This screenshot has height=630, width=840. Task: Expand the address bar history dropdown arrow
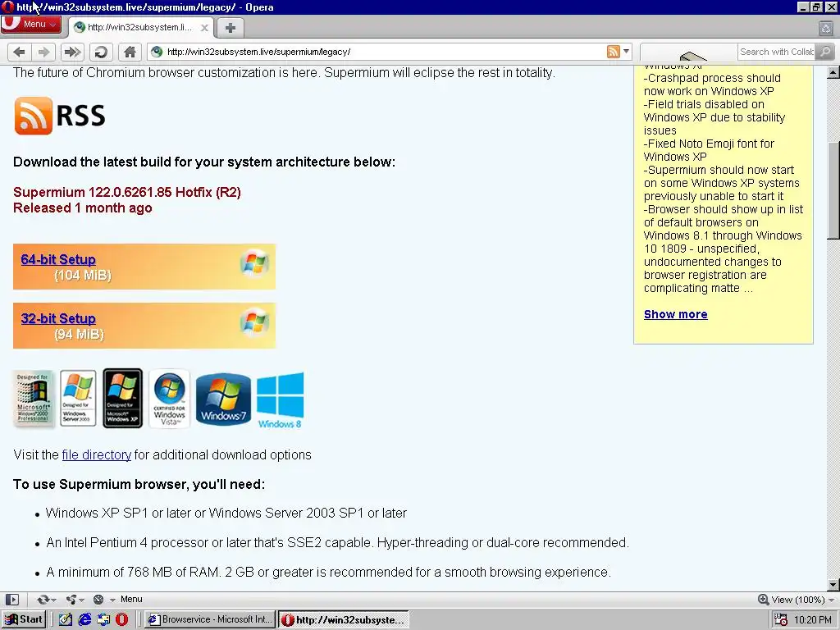tap(626, 52)
